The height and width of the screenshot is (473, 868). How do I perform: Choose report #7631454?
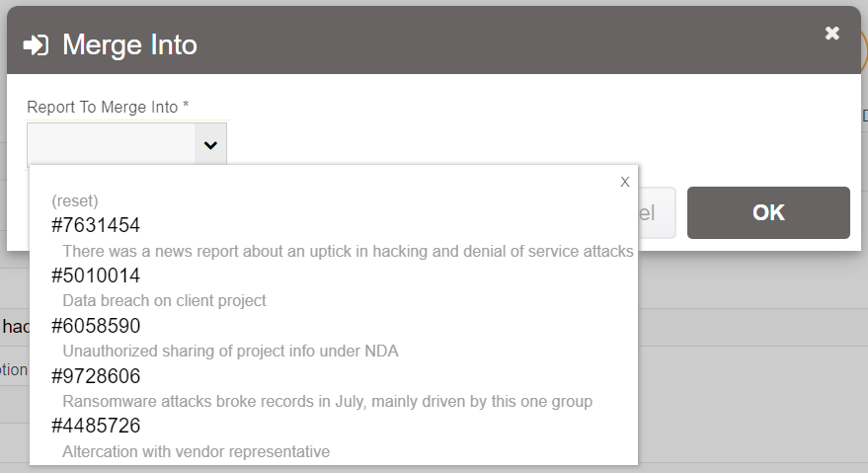(x=96, y=225)
